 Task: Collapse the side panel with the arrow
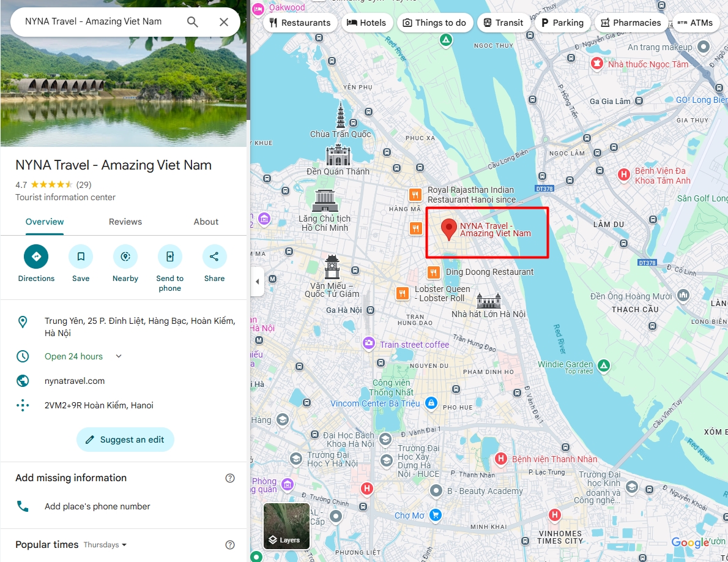[x=257, y=282]
